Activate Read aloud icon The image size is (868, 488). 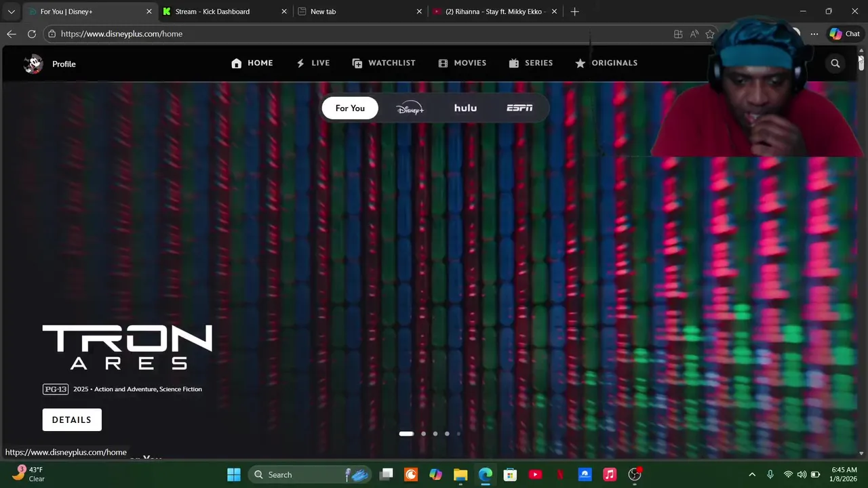coord(694,34)
